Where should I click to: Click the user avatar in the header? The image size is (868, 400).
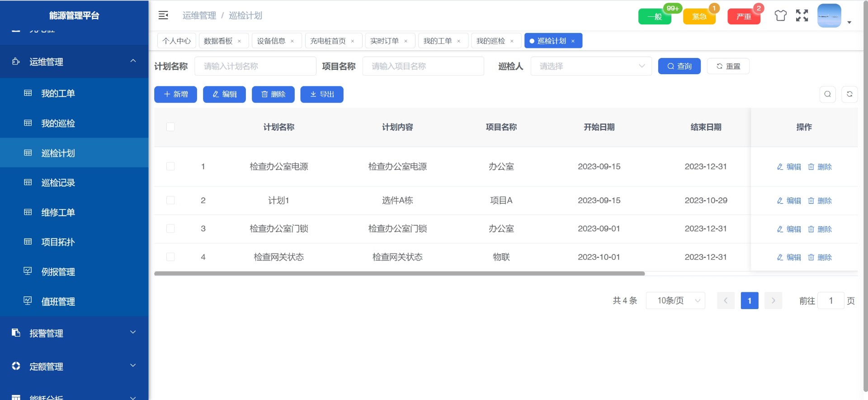tap(829, 16)
